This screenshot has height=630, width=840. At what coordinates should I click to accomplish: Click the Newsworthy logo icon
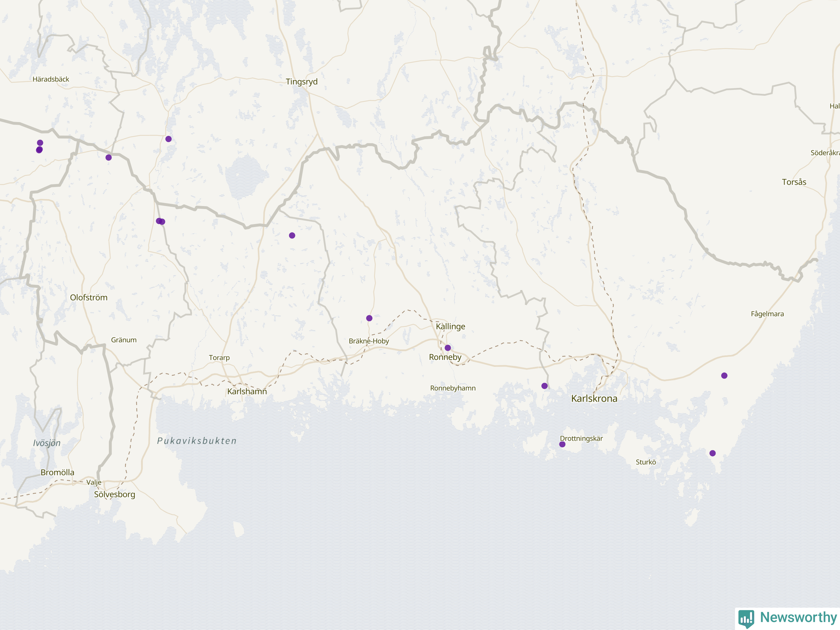[x=746, y=619]
